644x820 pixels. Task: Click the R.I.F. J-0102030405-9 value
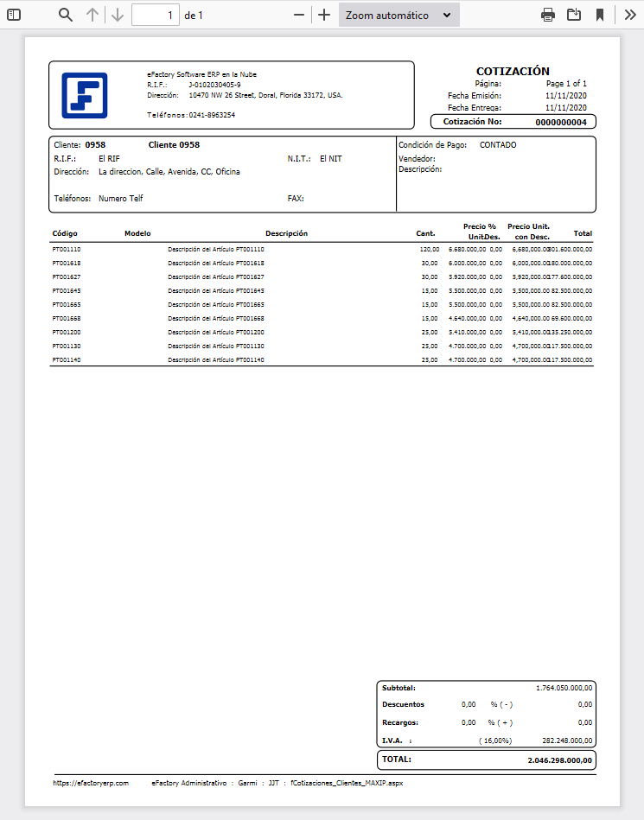(214, 85)
